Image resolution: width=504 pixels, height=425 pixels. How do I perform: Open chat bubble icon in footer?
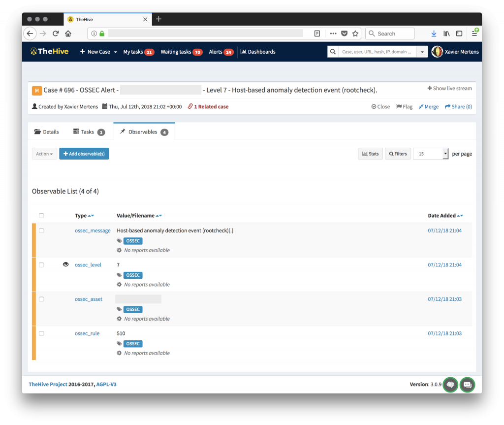point(468,385)
